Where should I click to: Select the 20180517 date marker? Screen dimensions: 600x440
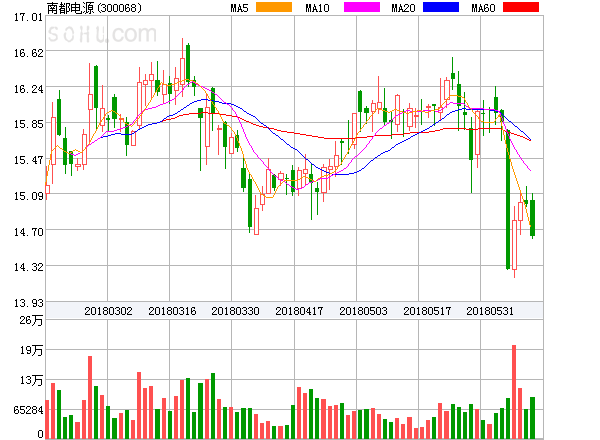click(x=427, y=311)
